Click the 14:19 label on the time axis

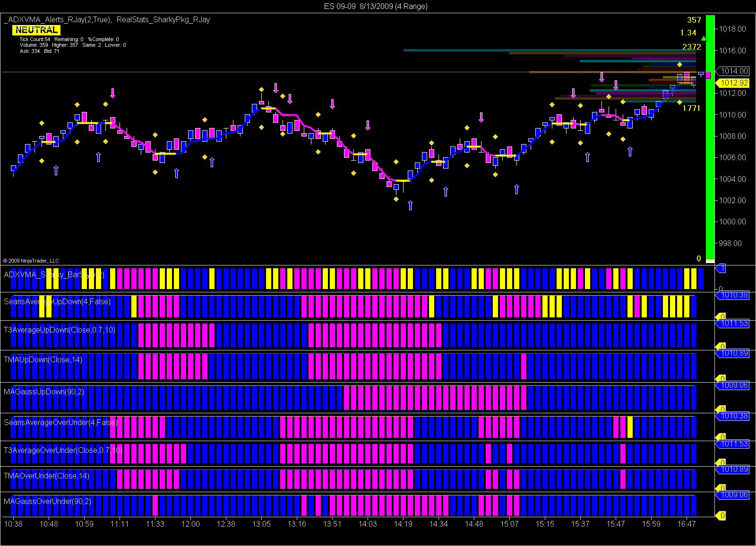(x=403, y=524)
